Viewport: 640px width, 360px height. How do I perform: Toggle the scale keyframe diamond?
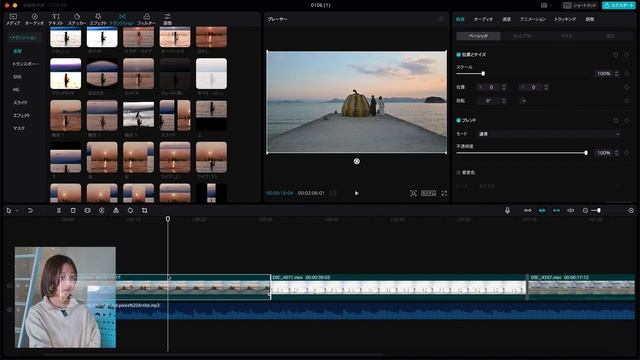click(627, 73)
